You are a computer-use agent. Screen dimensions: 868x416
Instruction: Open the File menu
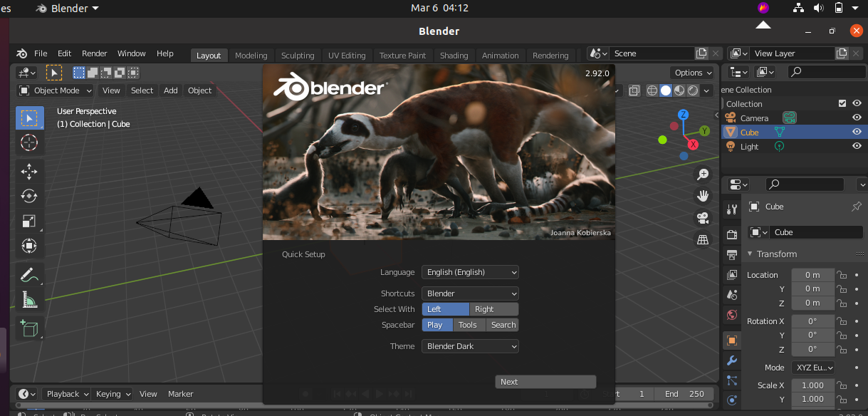[41, 53]
